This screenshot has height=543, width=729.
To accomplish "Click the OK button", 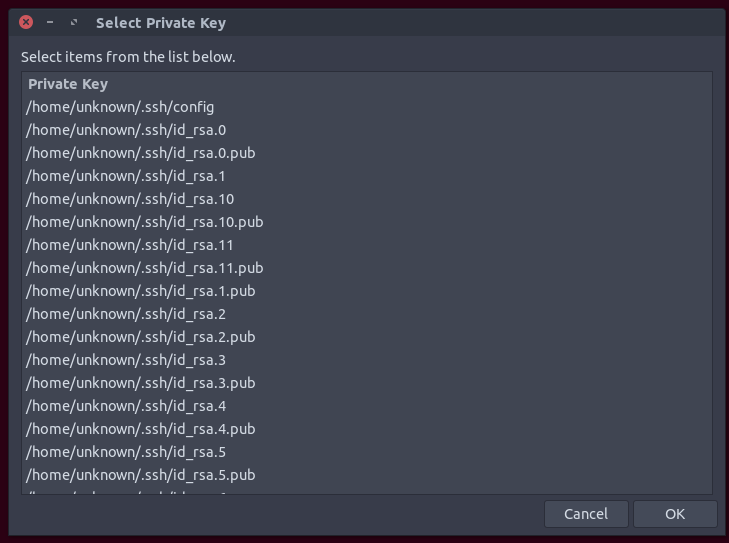I will (x=675, y=514).
